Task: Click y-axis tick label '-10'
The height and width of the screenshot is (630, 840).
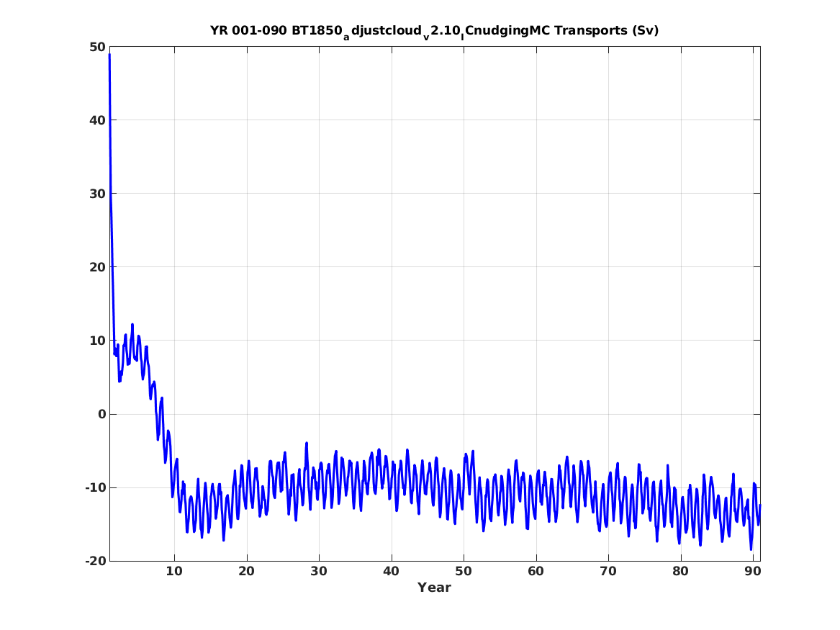Action: tap(95, 487)
